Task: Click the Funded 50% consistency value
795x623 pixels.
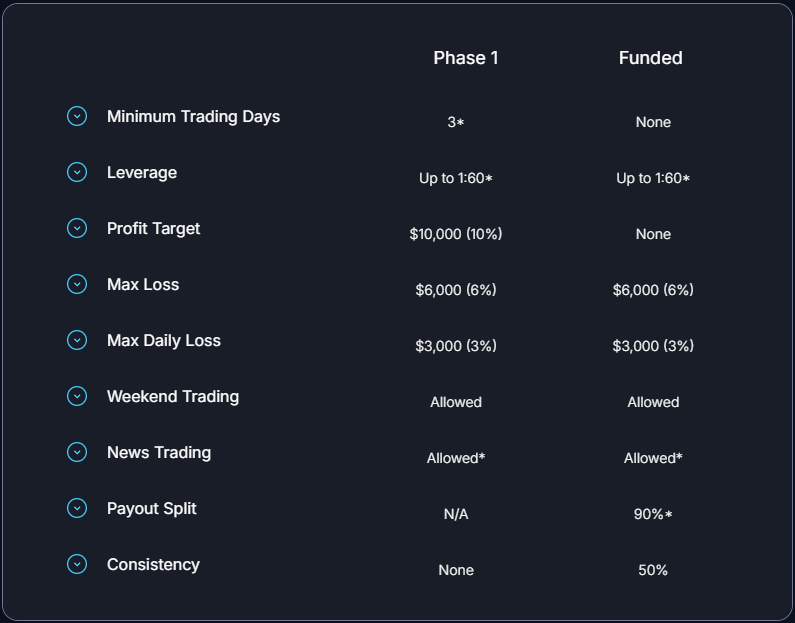Action: (653, 570)
